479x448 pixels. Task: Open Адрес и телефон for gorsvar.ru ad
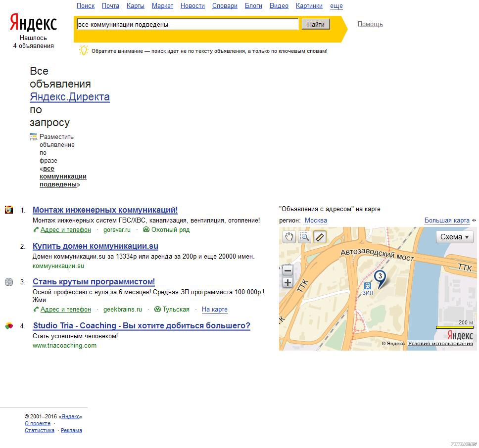tap(66, 230)
